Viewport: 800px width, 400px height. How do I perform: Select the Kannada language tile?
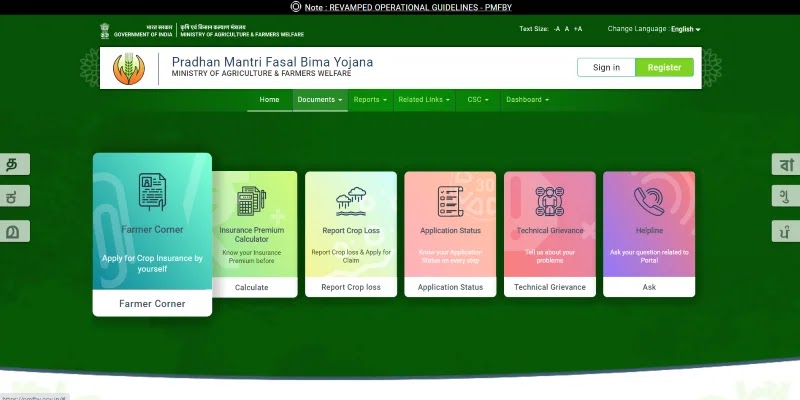15,196
